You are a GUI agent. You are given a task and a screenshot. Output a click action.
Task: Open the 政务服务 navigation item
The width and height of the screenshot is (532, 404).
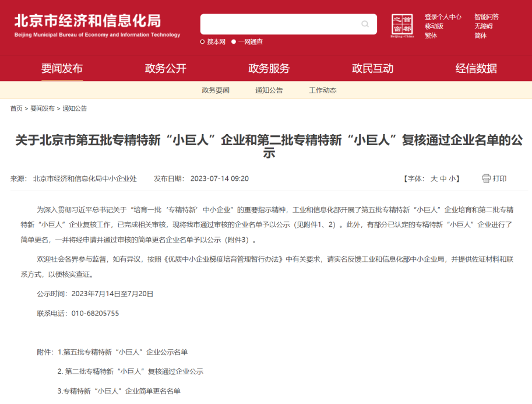(x=269, y=68)
